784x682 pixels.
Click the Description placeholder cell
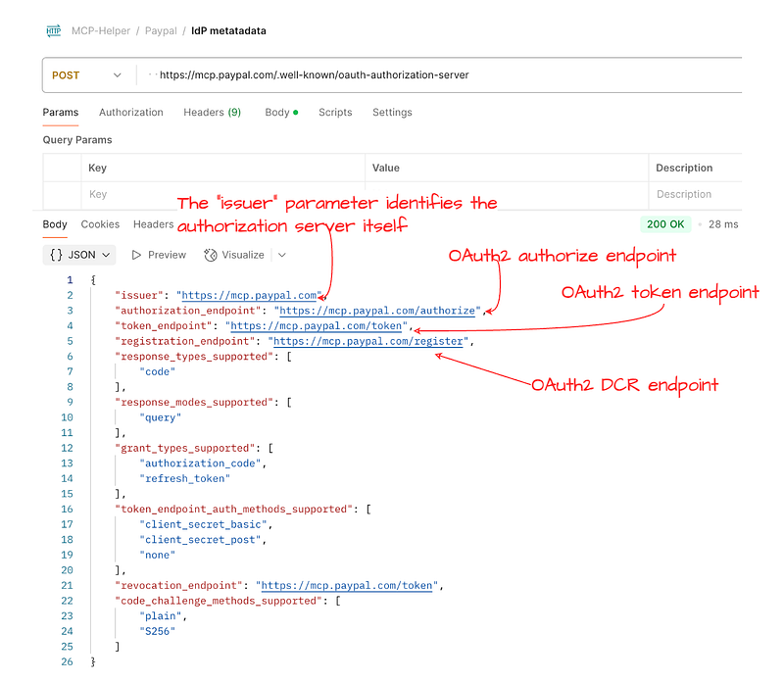[695, 194]
